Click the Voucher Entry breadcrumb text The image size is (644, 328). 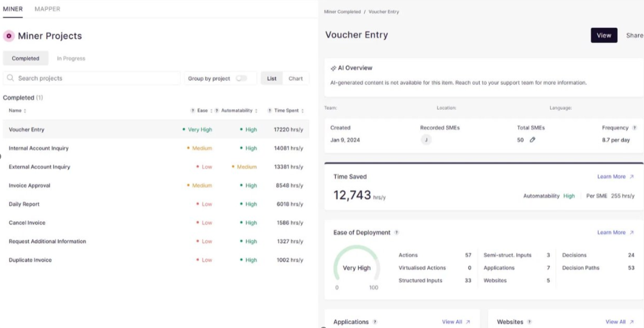coord(384,12)
